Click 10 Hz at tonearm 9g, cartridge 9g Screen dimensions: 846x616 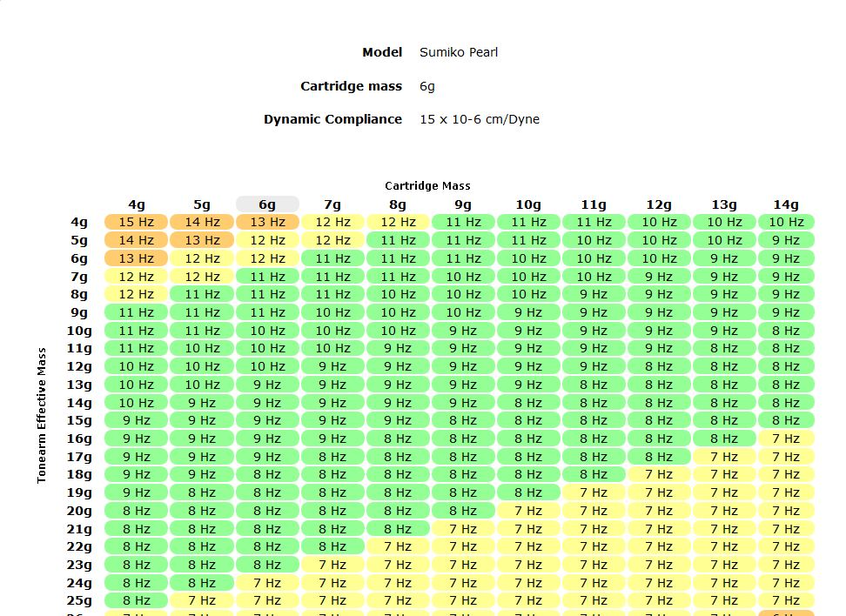coord(463,312)
